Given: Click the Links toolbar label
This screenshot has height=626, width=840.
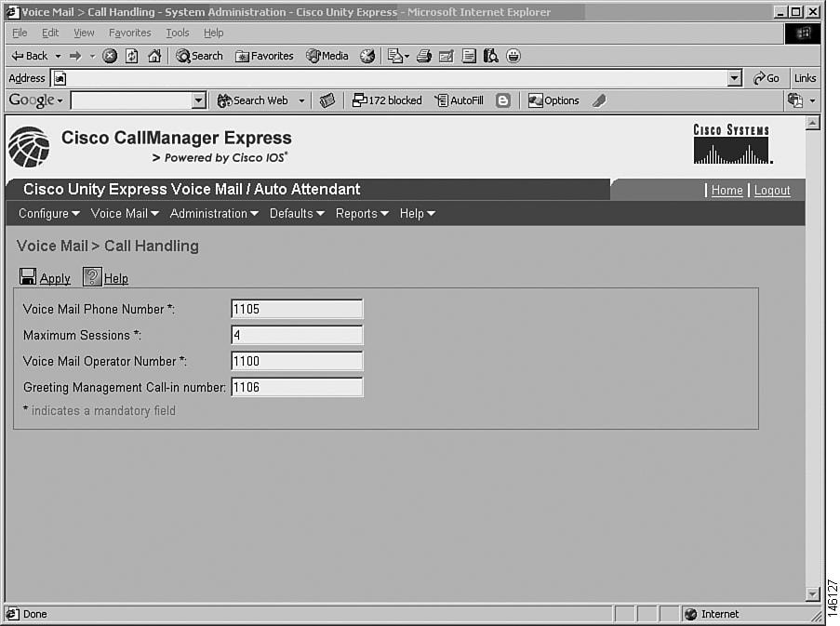Looking at the screenshot, I should [806, 78].
